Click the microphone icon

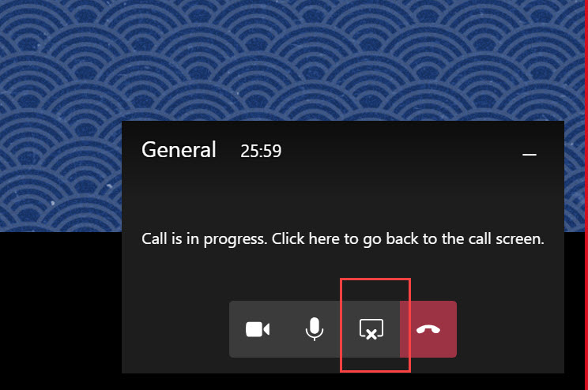point(315,329)
